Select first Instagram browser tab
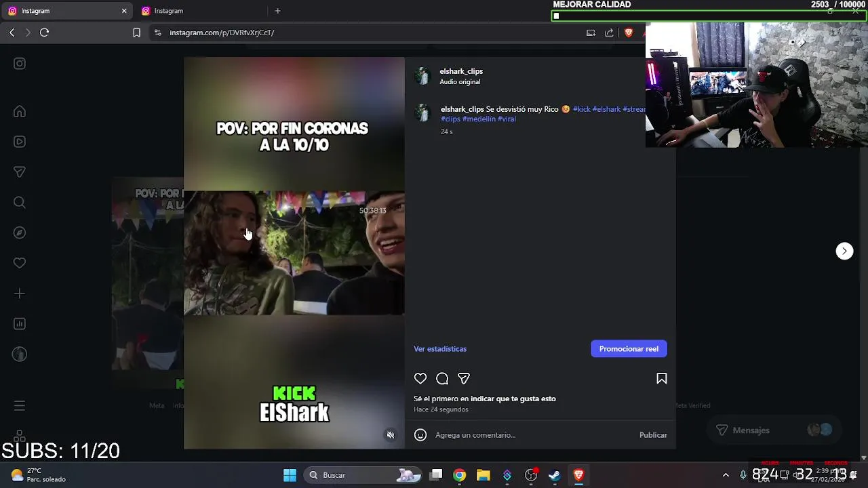Viewport: 868px width, 488px height. pyautogui.click(x=66, y=11)
